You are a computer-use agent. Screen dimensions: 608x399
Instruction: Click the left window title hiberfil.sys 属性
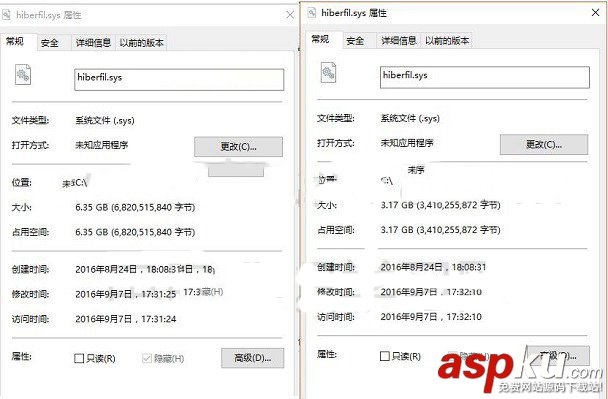[49, 15]
